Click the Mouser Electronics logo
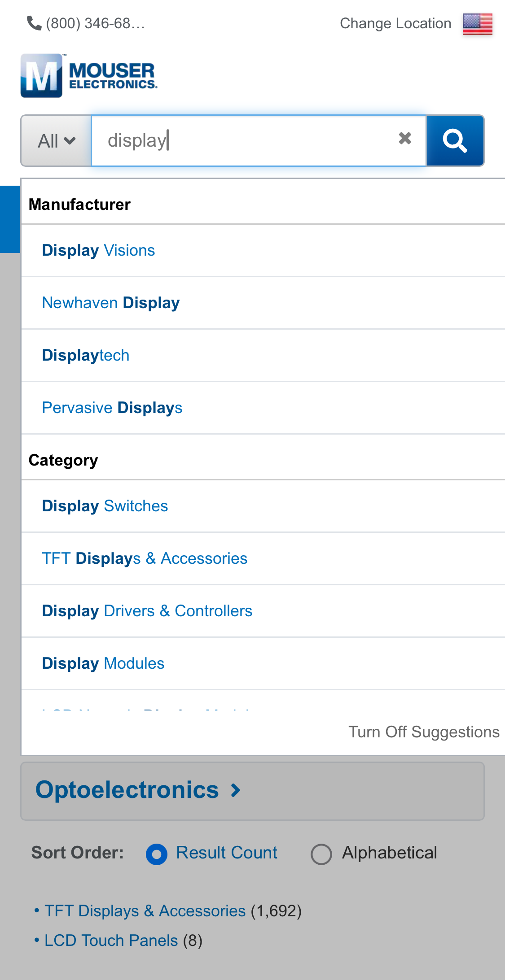Image resolution: width=505 pixels, height=980 pixels. click(x=88, y=75)
